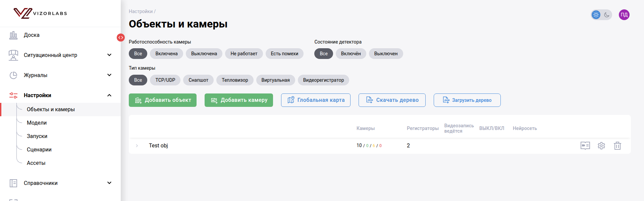The image size is (644, 201).
Task: Click the Нейросеть column header
Action: click(x=525, y=128)
